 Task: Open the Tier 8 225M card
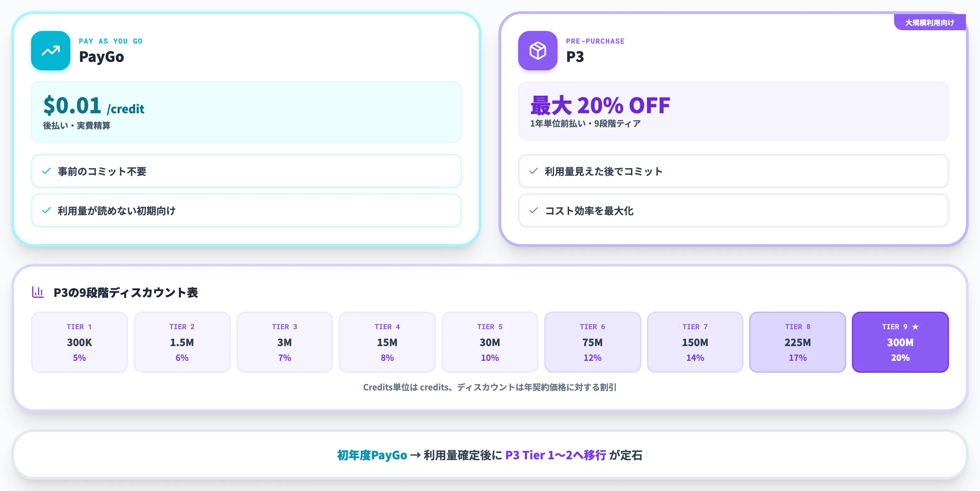pos(798,342)
